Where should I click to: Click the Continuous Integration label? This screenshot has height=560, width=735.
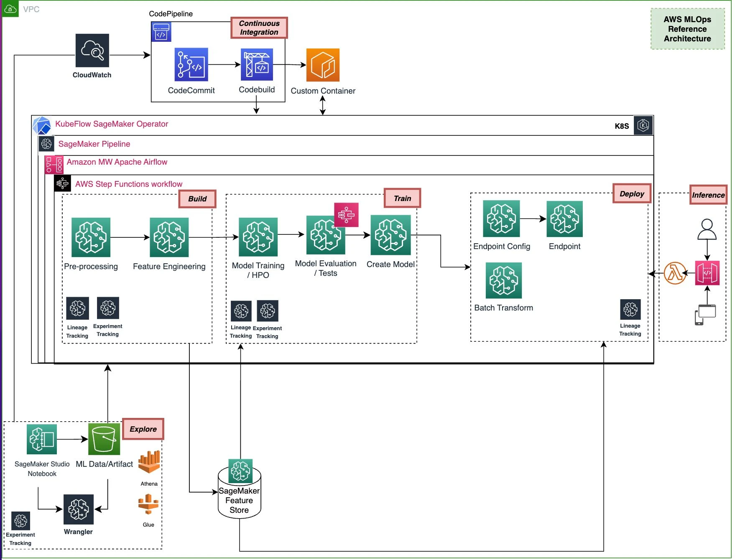pyautogui.click(x=259, y=28)
